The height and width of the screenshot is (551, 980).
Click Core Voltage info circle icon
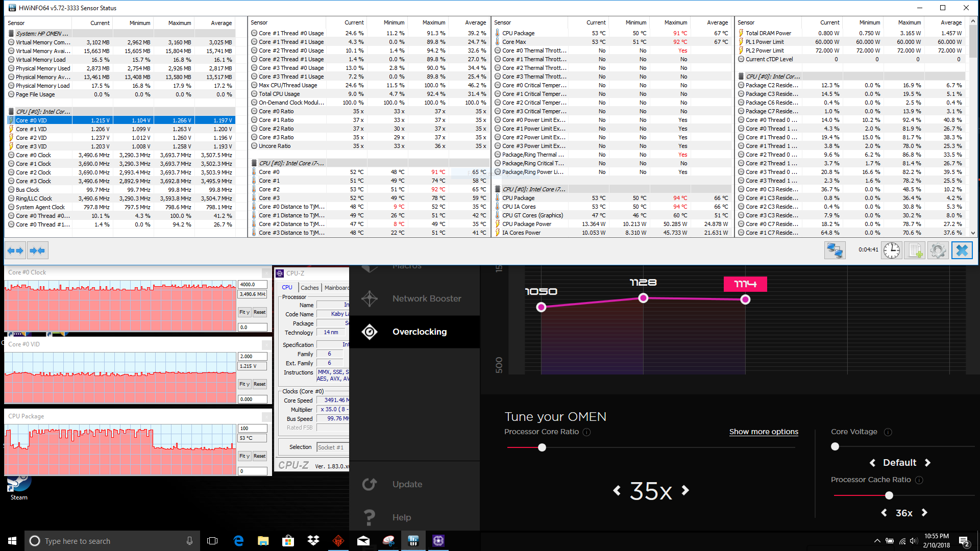coord(888,432)
